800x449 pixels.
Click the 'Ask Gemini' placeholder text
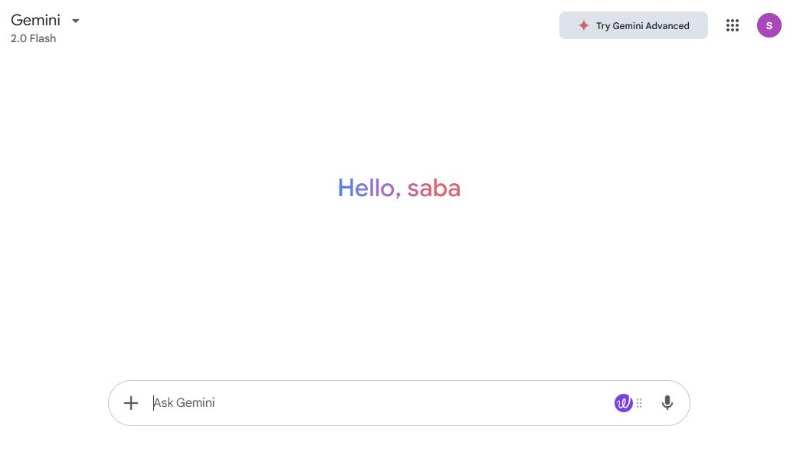(186, 403)
